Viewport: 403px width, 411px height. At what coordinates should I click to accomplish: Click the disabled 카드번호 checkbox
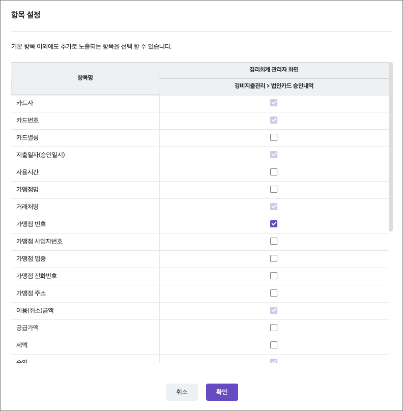(x=274, y=120)
